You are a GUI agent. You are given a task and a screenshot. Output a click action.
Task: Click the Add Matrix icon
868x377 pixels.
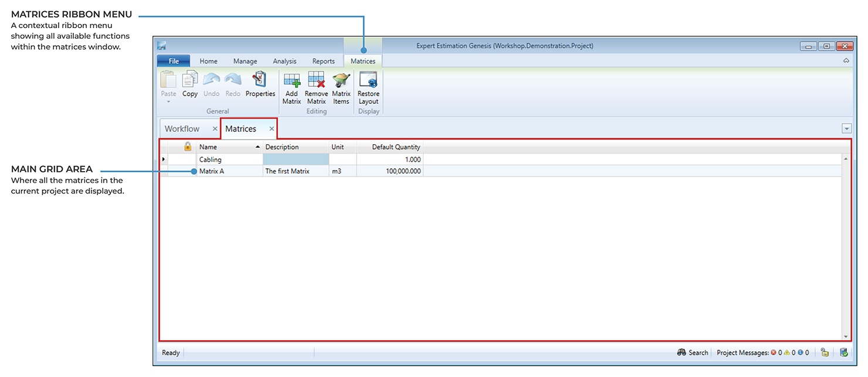291,81
